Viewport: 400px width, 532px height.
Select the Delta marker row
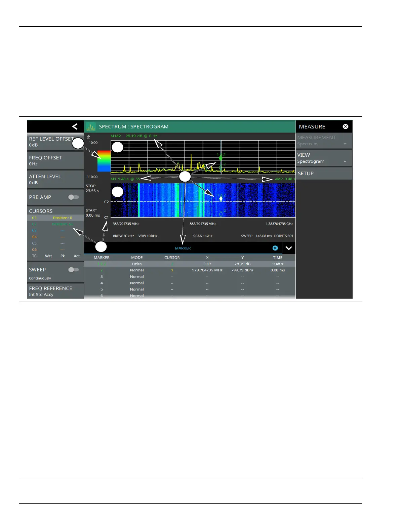[190, 264]
